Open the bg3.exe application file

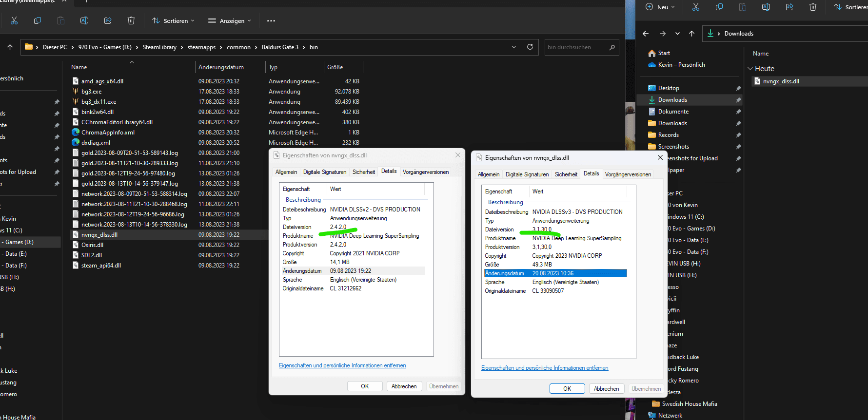91,92
